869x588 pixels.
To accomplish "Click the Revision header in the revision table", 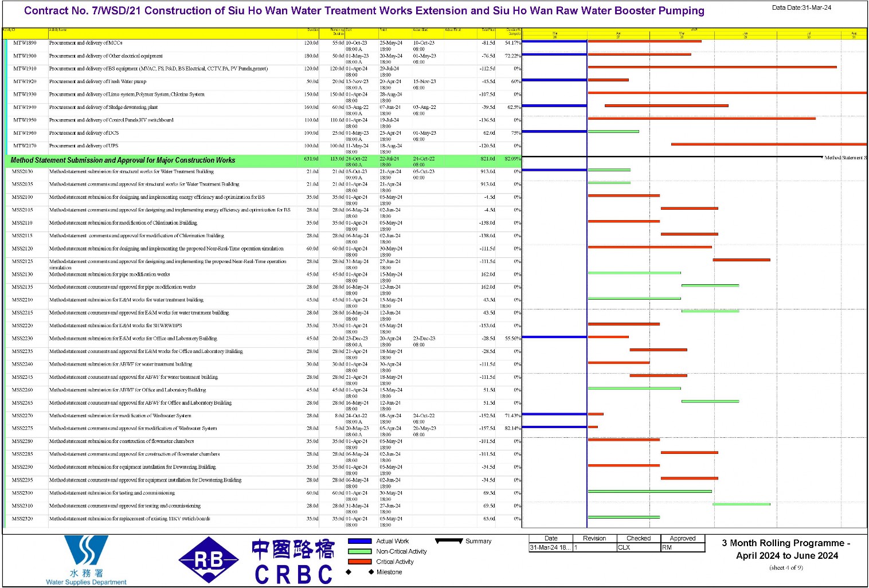I will pos(594,538).
